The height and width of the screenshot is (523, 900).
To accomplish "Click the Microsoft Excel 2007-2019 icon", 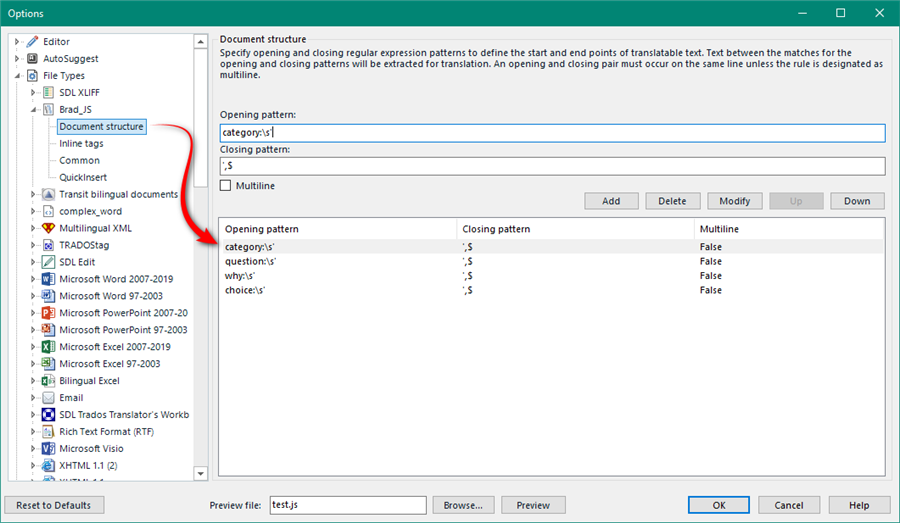I will 49,347.
